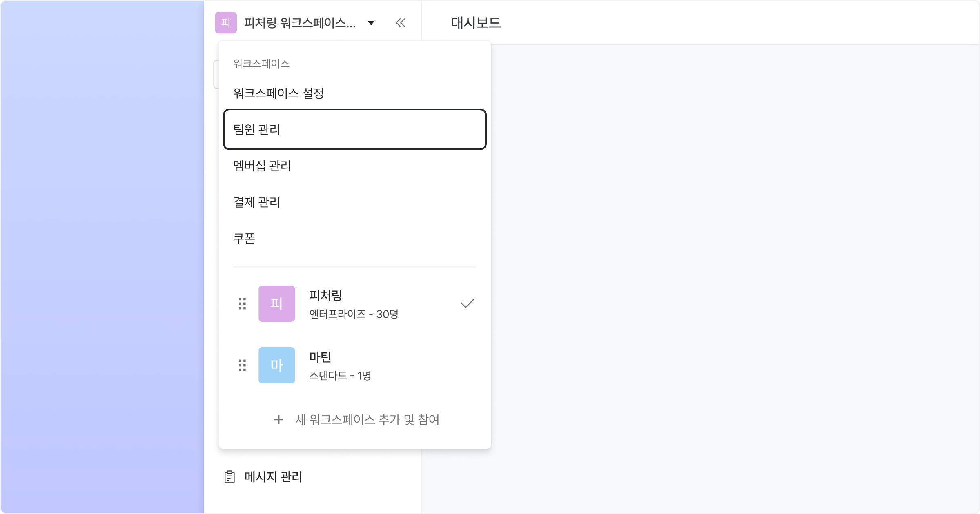Image resolution: width=980 pixels, height=514 pixels.
Task: Switch to 마틴 스탠다드 workspace
Action: click(x=354, y=365)
